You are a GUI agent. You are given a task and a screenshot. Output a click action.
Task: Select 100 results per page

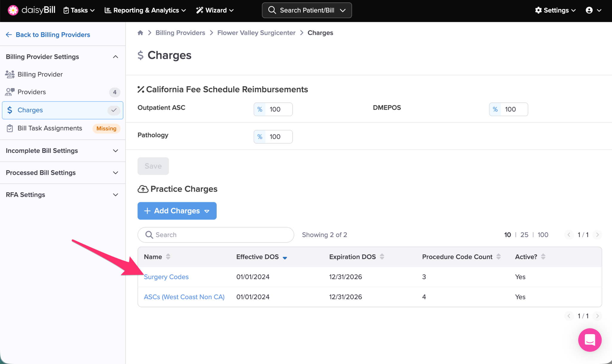pyautogui.click(x=543, y=235)
